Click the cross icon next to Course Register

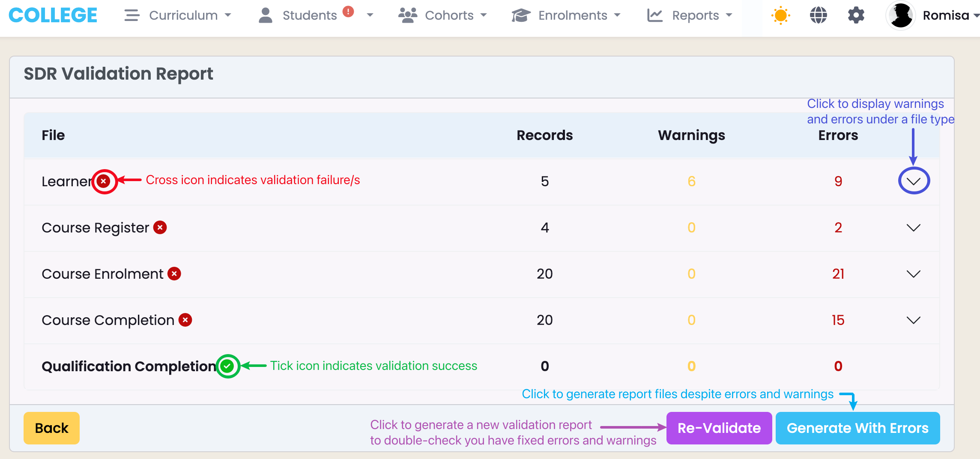point(160,227)
